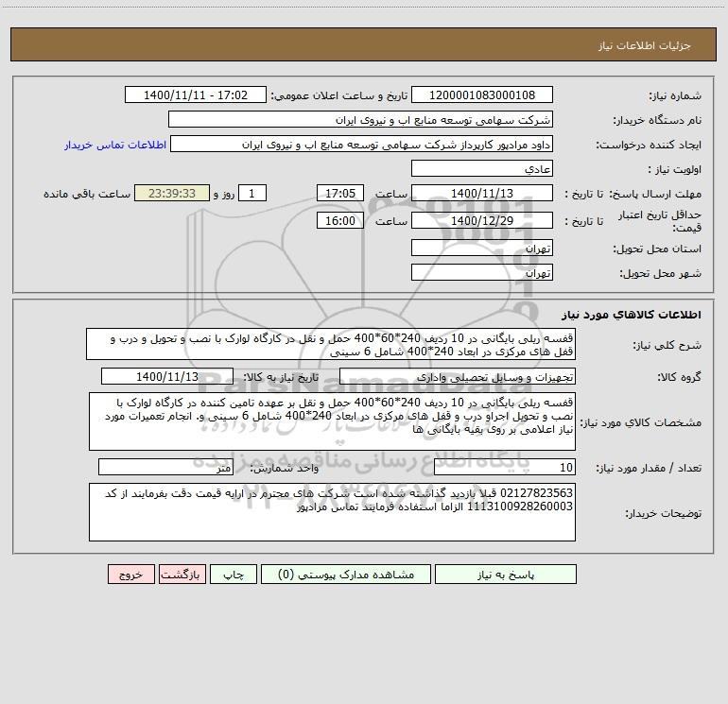Click the goods group field 'تجهیزات و وسایل تحصیلی واداری'
Screen dimensions: 728x704
[x=458, y=376]
